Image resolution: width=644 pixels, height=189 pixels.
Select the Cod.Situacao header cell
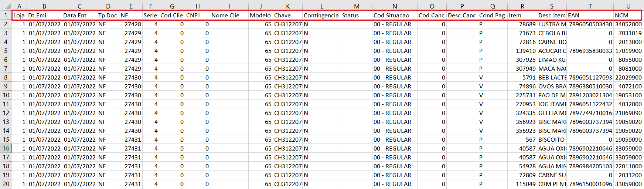395,15
